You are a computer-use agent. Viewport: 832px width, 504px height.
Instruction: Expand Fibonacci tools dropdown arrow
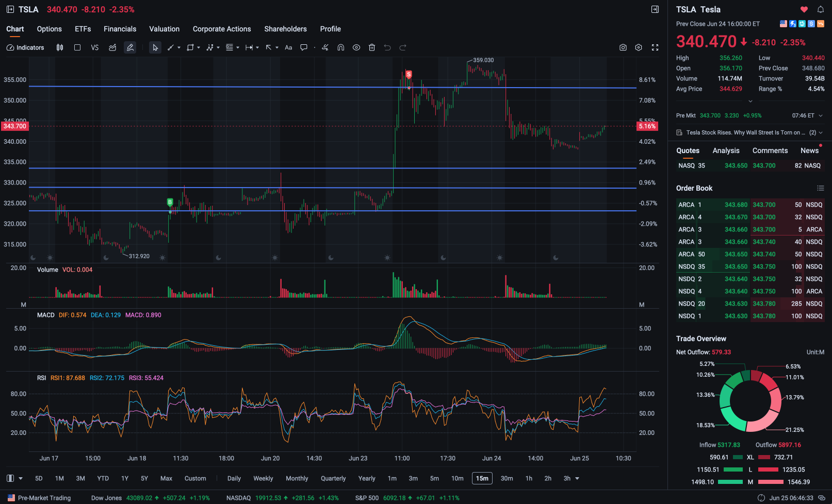click(238, 47)
